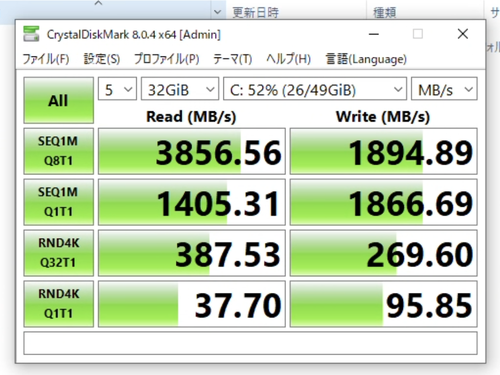Image resolution: width=500 pixels, height=375 pixels.
Task: Open the drive dropdown showing C: 52%
Action: pos(315,89)
